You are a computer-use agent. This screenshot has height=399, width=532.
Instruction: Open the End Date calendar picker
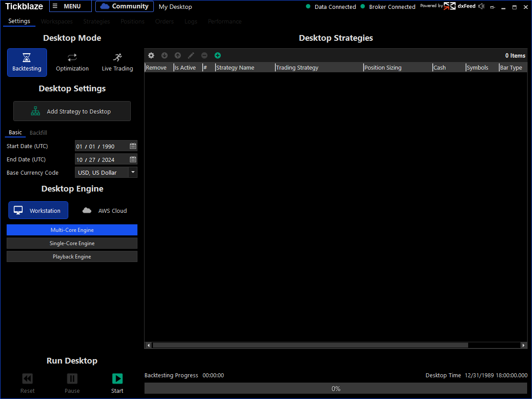[x=133, y=159]
